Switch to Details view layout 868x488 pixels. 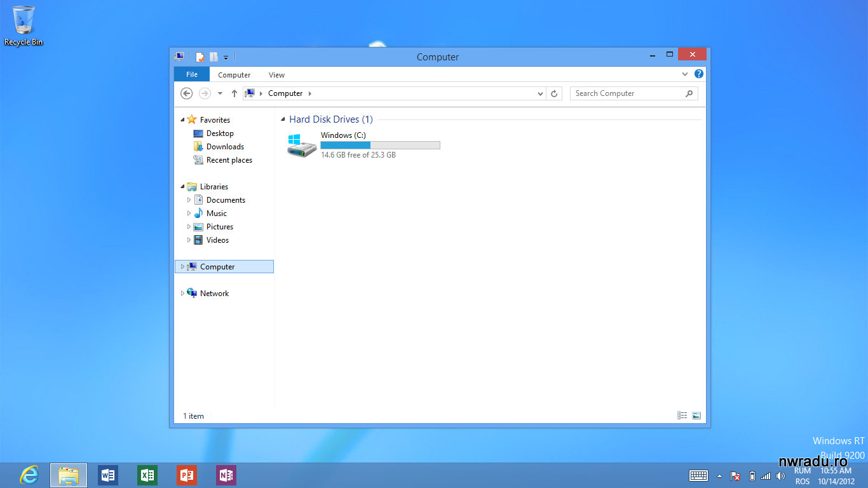[x=682, y=416]
